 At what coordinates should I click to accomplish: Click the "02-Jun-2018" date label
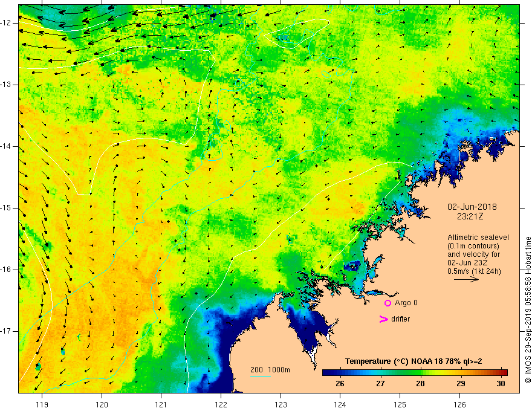point(472,207)
